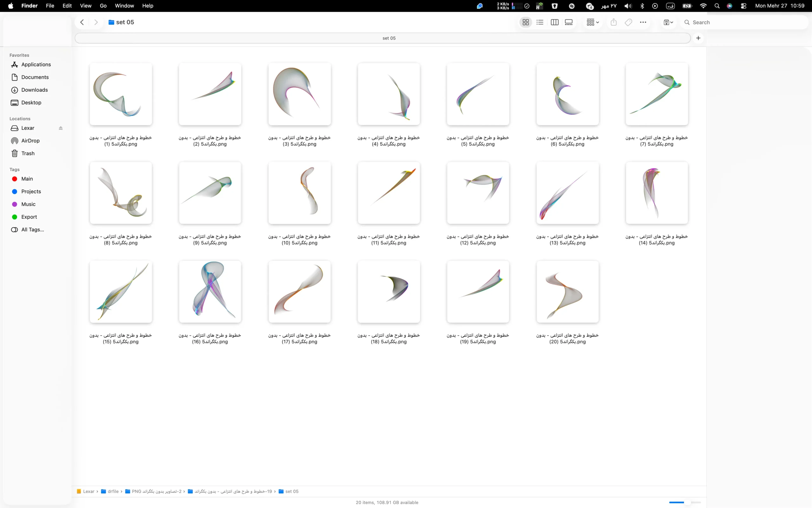Viewport: 812px width, 508px height.
Task: Open Control Center in menu bar
Action: [743, 6]
